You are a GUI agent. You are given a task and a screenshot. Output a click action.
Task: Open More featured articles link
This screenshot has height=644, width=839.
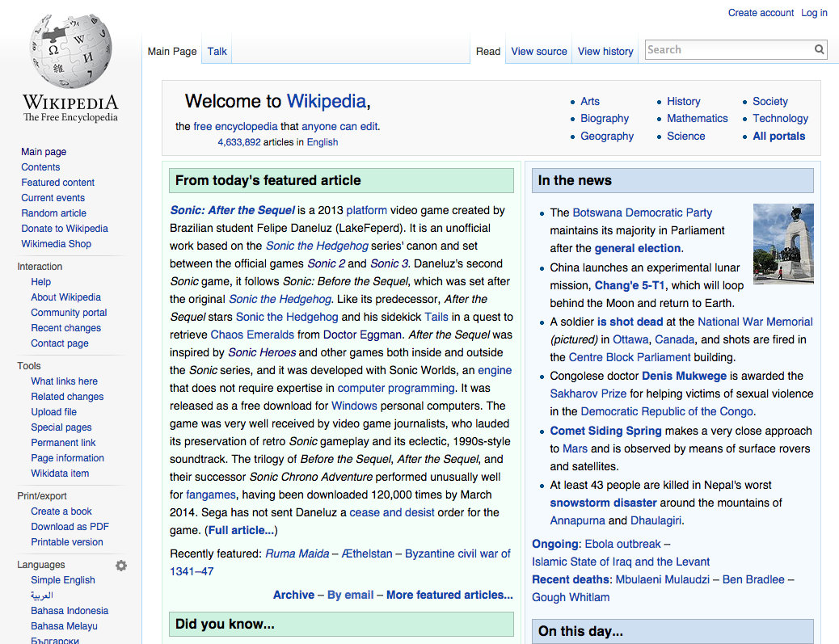[449, 595]
